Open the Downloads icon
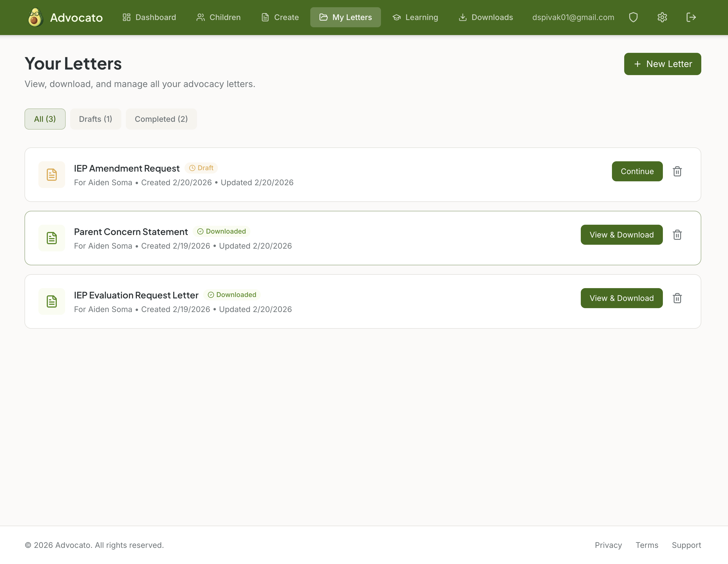The height and width of the screenshot is (564, 728). coord(463,17)
